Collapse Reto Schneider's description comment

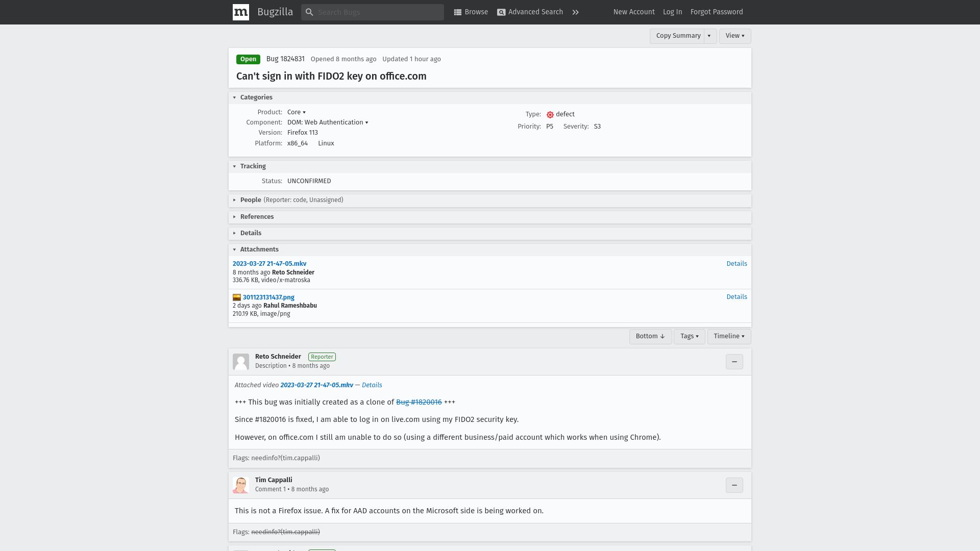click(734, 362)
